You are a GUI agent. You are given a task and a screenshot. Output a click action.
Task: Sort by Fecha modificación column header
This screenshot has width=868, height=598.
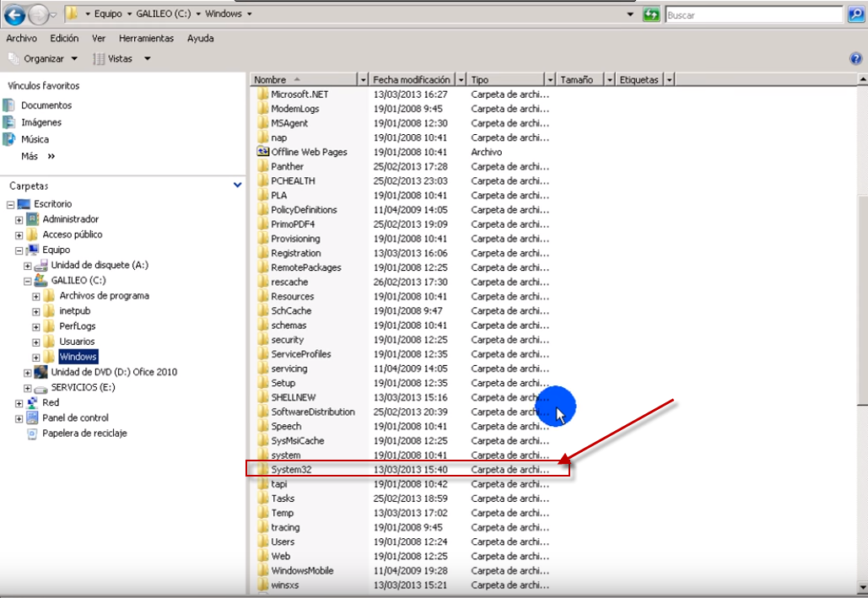tap(412, 79)
